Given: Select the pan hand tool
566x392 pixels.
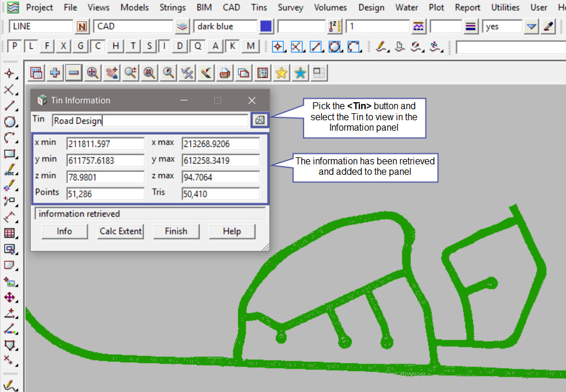Looking at the screenshot, I should click(111, 73).
